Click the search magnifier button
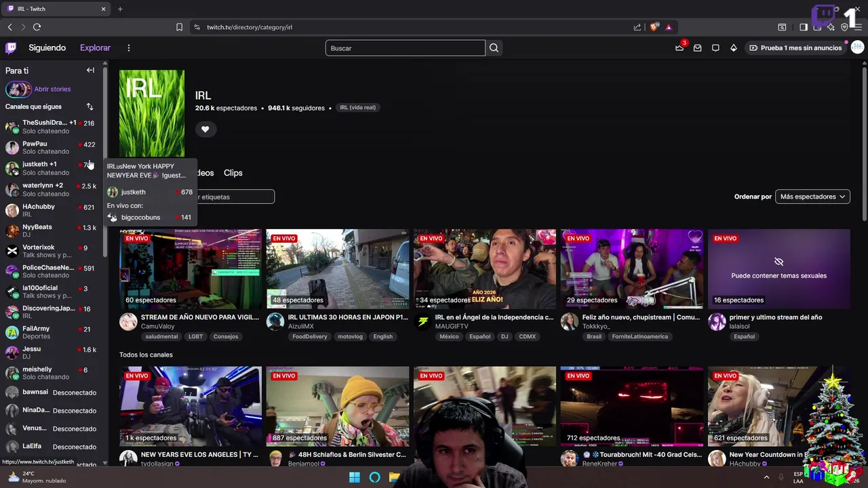Image resolution: width=868 pixels, height=488 pixels. pyautogui.click(x=494, y=48)
